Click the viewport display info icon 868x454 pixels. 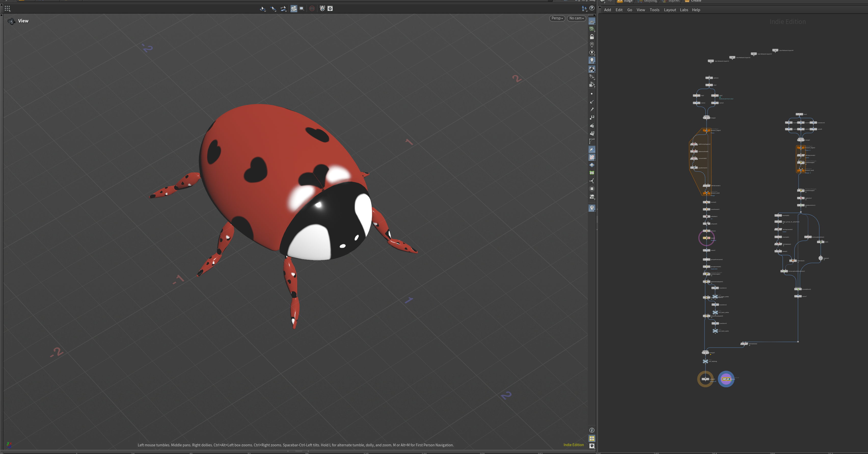coord(592,430)
